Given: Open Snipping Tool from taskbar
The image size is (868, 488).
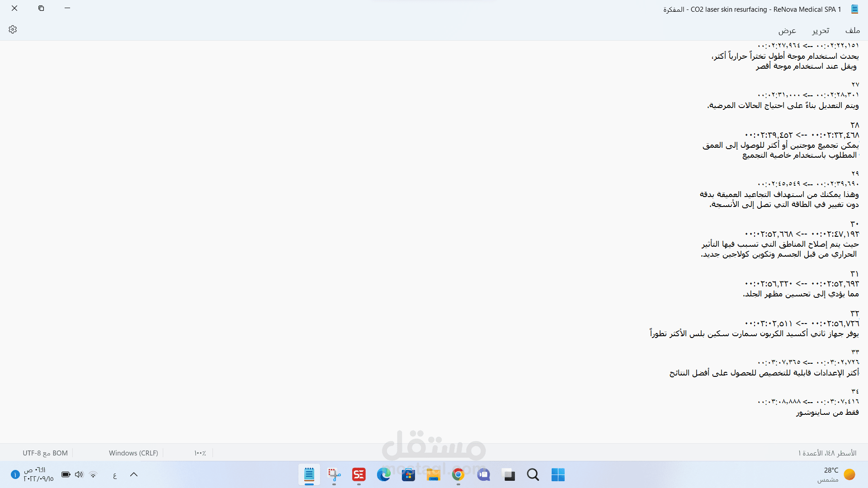Looking at the screenshot, I should (x=334, y=475).
